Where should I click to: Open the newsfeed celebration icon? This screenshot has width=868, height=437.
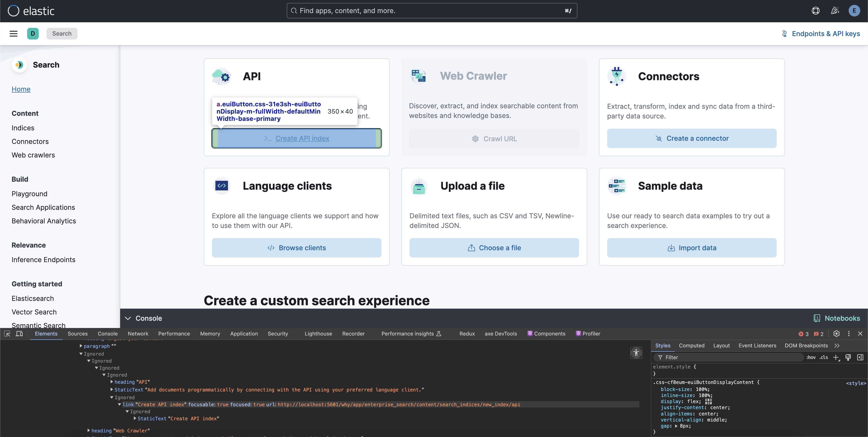835,11
